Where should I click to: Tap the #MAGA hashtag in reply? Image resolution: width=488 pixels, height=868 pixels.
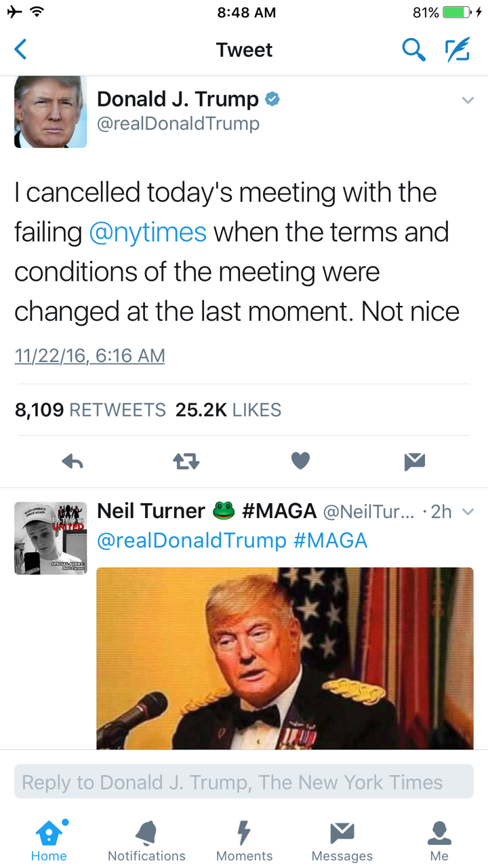(x=331, y=540)
